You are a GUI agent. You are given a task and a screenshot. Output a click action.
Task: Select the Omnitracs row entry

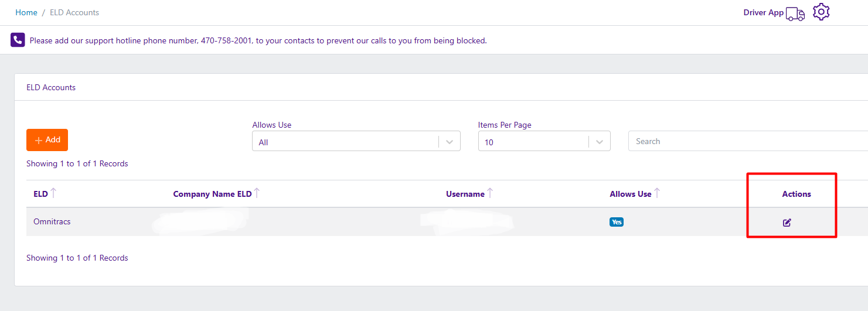point(52,222)
